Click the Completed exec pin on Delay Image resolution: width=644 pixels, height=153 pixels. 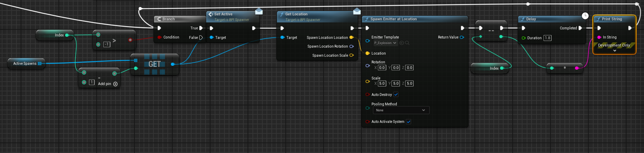click(580, 28)
